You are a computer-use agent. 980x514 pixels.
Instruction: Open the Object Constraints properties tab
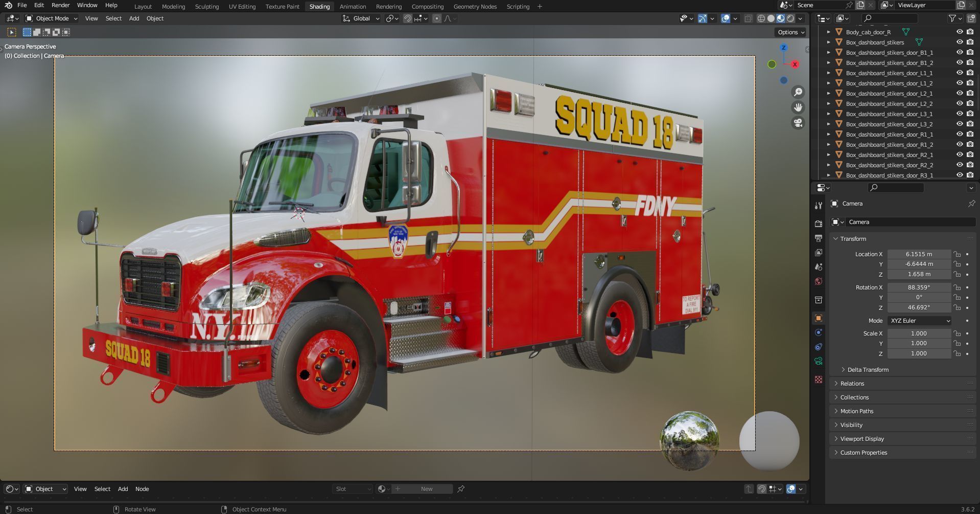tap(819, 347)
